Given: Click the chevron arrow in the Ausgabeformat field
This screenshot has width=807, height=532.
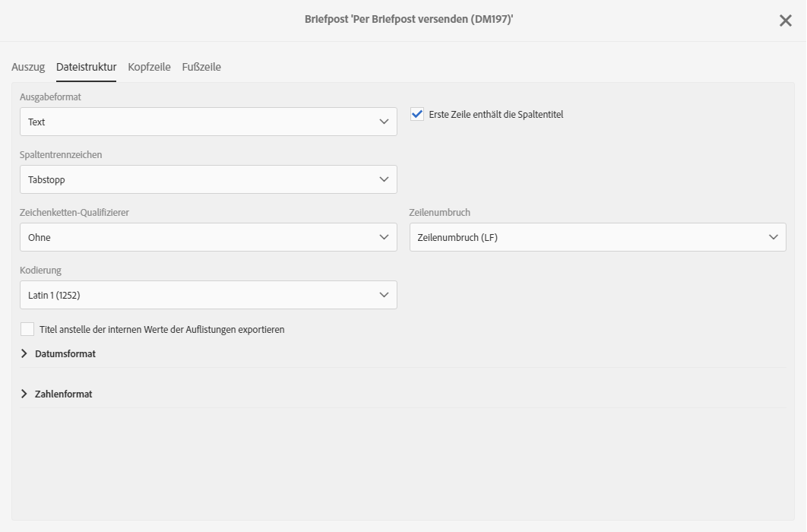Looking at the screenshot, I should point(384,122).
